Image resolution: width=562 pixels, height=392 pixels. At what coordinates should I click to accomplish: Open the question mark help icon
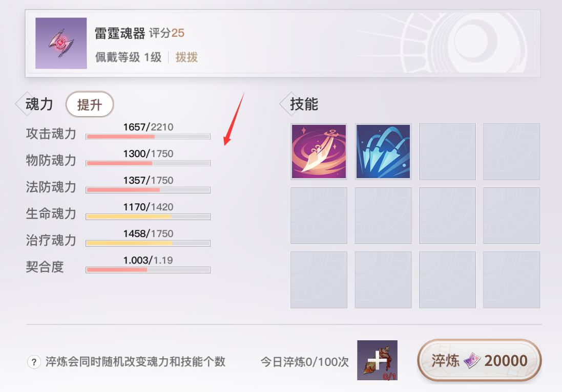34,362
